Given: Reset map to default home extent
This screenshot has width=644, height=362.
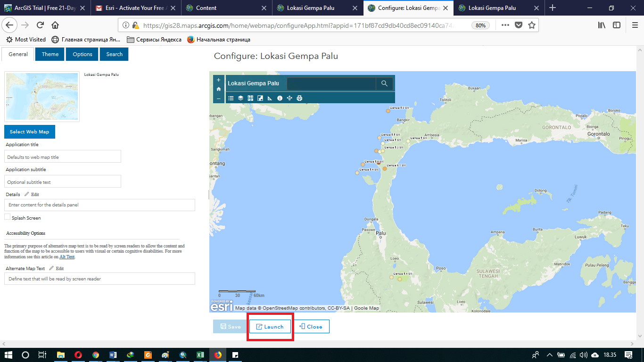Looking at the screenshot, I should (218, 89).
